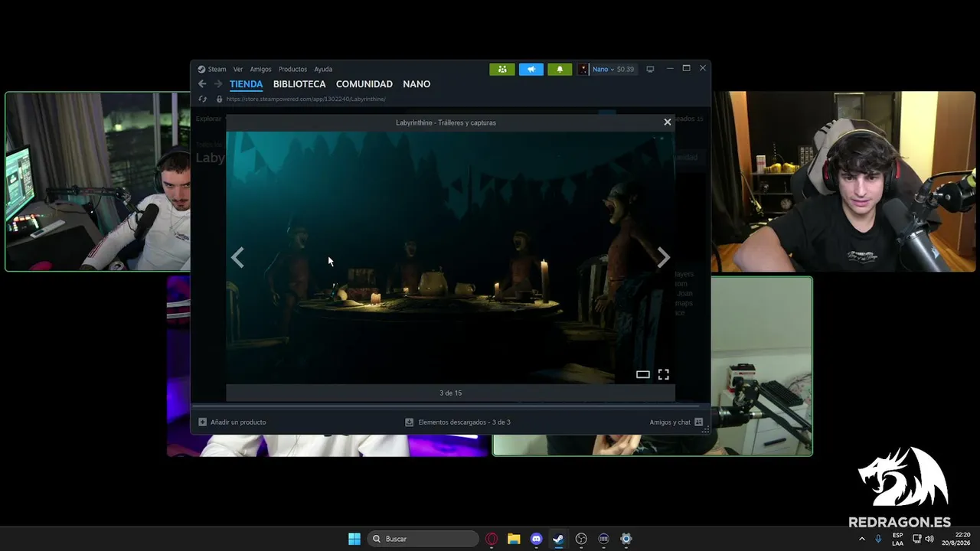Image resolution: width=980 pixels, height=551 pixels.
Task: Open the network tray icon
Action: click(916, 539)
